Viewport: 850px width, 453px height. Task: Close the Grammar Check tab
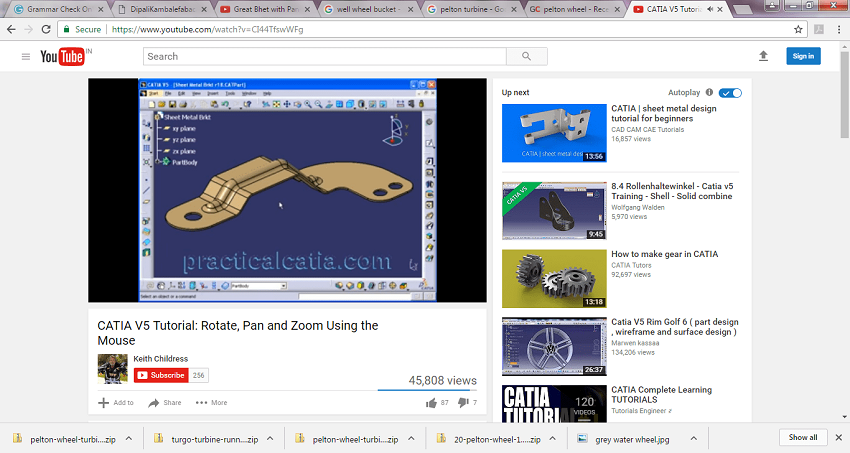tap(101, 9)
